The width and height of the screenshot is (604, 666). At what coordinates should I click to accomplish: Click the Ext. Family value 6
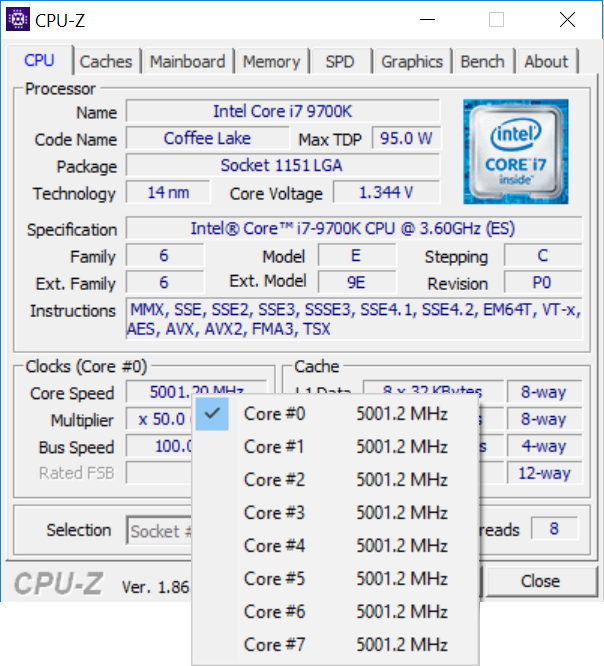point(165,282)
